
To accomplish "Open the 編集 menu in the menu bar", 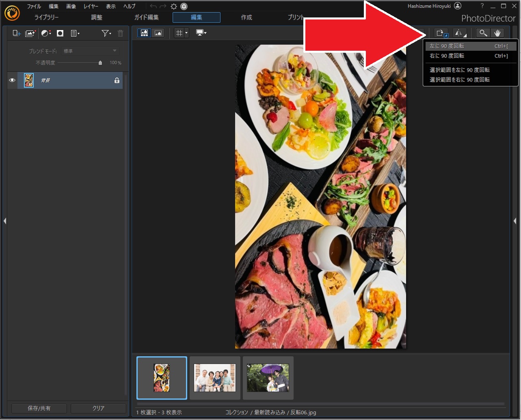I will [x=54, y=6].
